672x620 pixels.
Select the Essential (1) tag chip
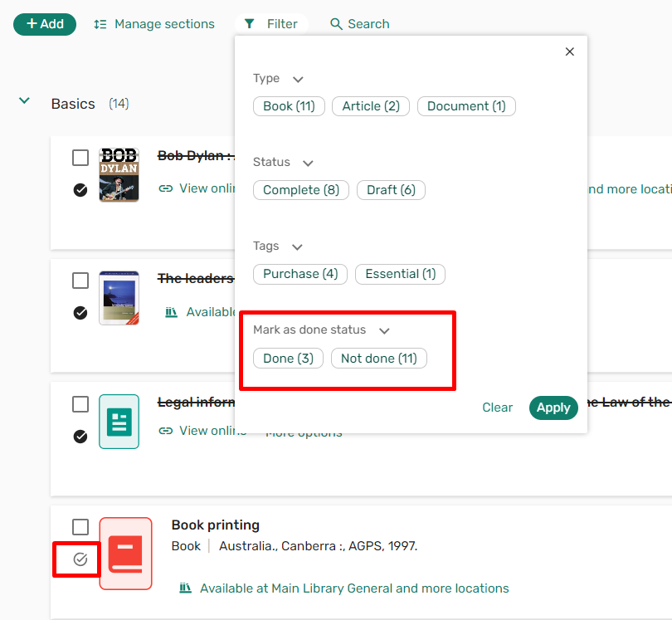400,274
